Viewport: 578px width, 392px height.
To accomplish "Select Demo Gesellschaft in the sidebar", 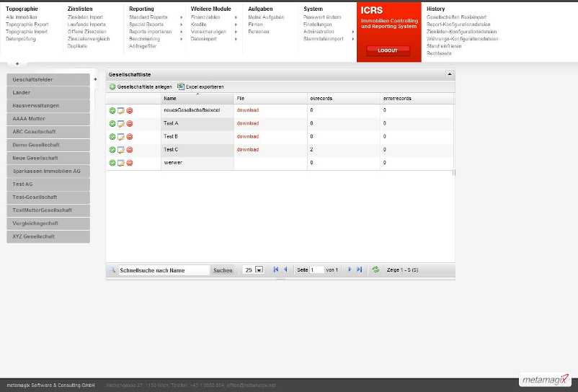I will pyautogui.click(x=48, y=145).
